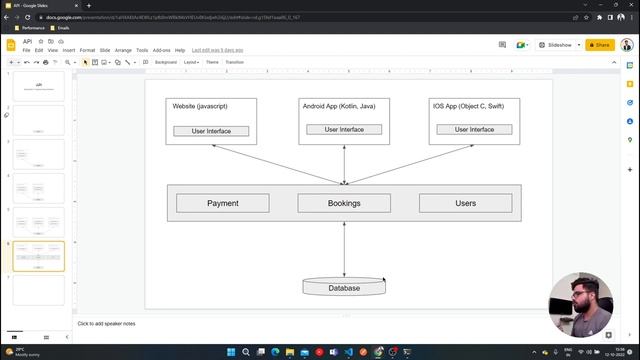Image resolution: width=640 pixels, height=360 pixels.
Task: Select slide 1 thumbnail titled API
Action: click(39, 86)
